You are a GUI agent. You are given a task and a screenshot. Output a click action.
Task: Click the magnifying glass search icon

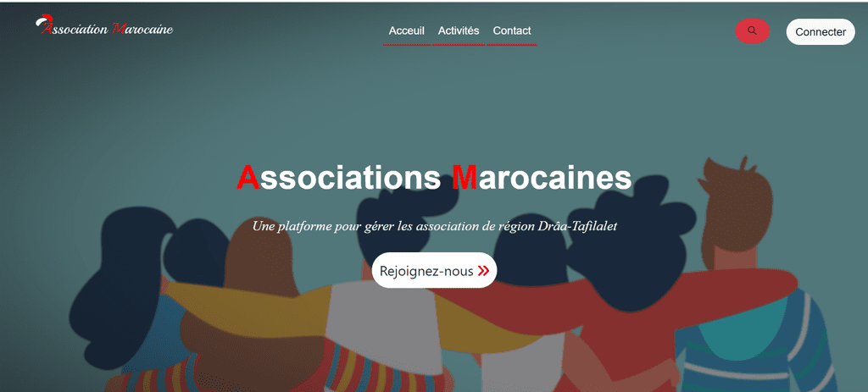tap(752, 30)
